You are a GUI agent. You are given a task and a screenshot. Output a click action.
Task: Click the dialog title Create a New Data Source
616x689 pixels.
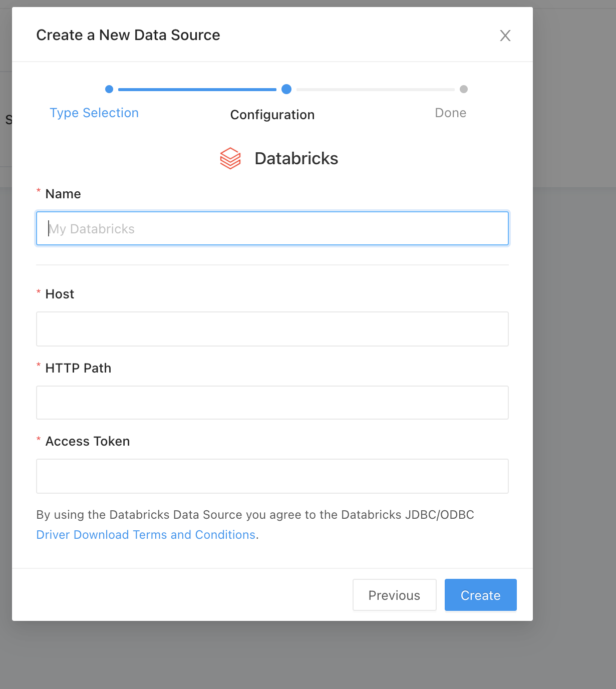[x=128, y=35]
